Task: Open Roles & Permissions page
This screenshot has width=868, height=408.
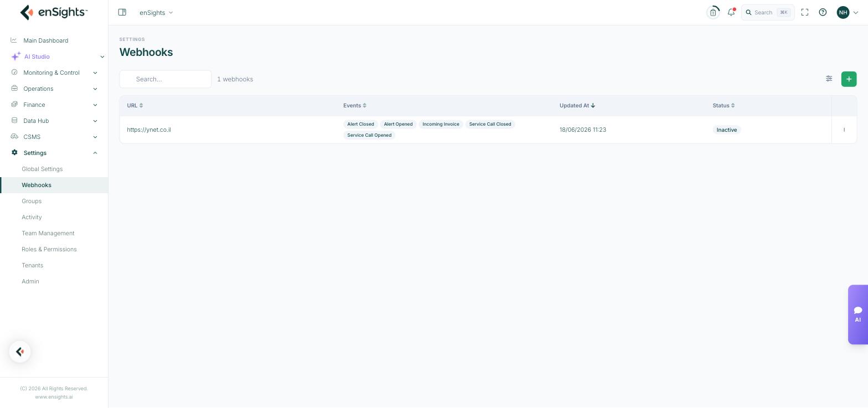Action: tap(49, 249)
